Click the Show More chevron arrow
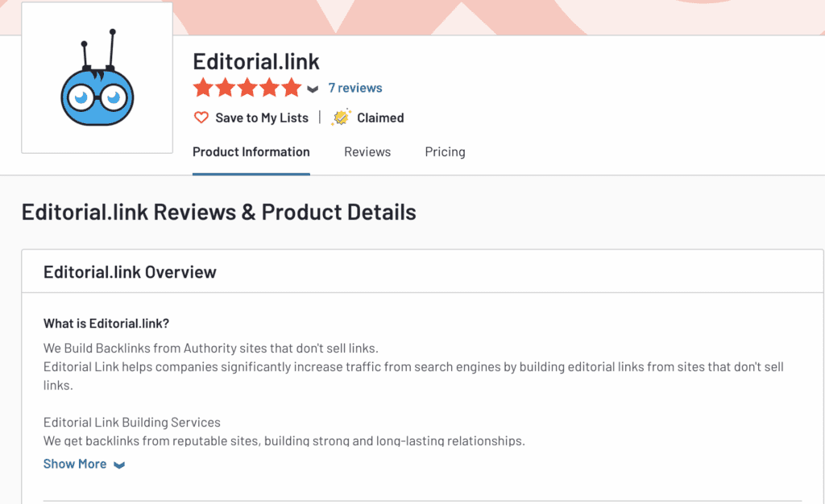The width and height of the screenshot is (825, 504). coord(119,465)
